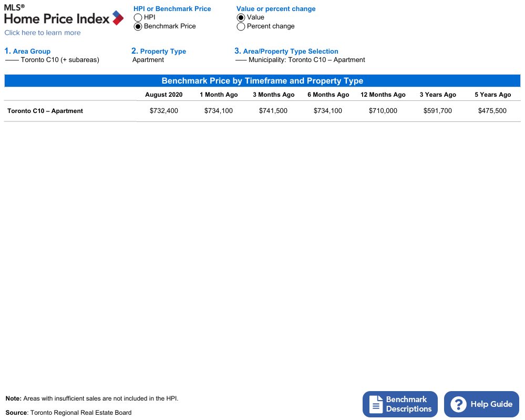Click the 12 Months Ago column header
525x420 pixels.
pos(383,95)
